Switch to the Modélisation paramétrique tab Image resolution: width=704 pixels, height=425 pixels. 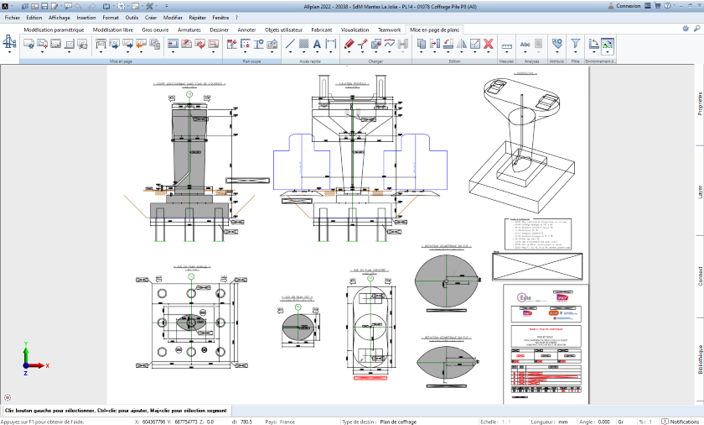(x=54, y=30)
